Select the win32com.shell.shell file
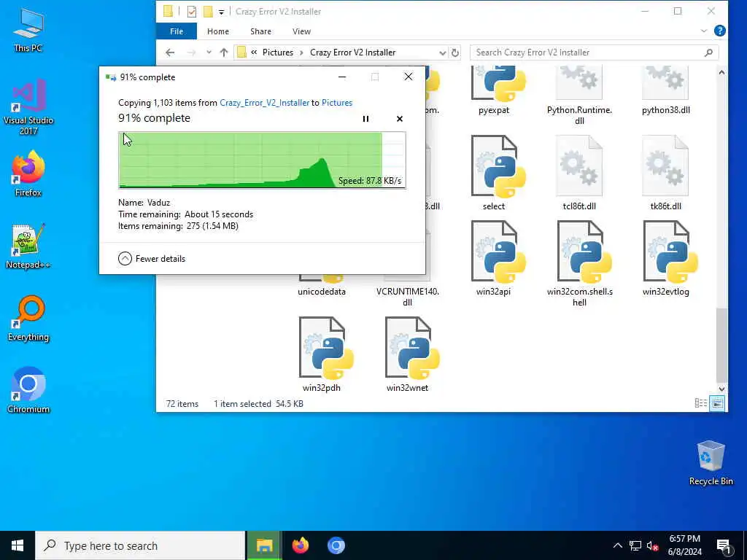Screen dimensions: 747x560 [x=580, y=264]
